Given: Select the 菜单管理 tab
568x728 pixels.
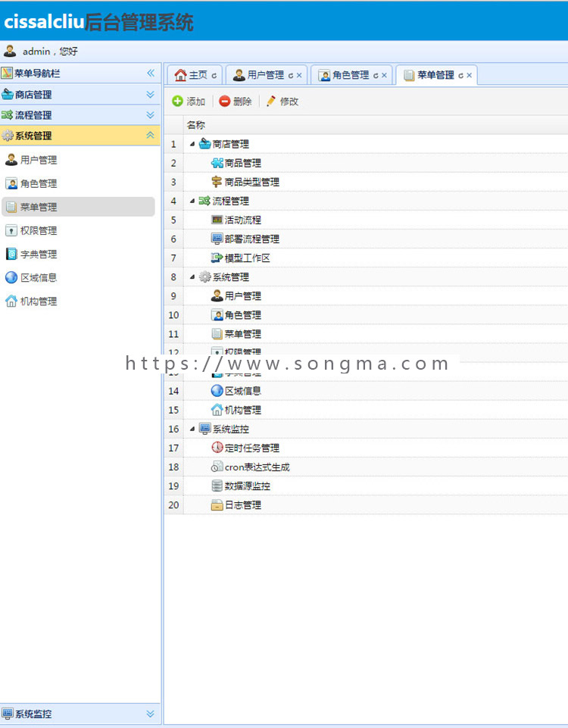Looking at the screenshot, I should tap(435, 75).
